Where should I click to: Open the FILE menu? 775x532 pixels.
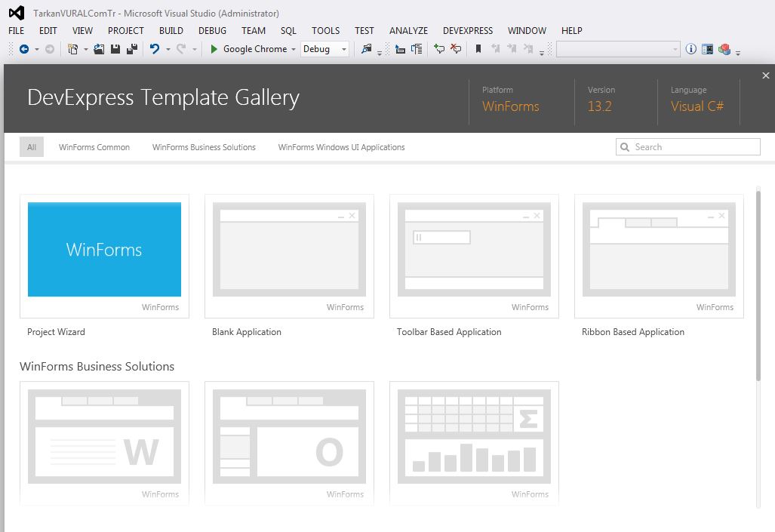click(x=17, y=31)
